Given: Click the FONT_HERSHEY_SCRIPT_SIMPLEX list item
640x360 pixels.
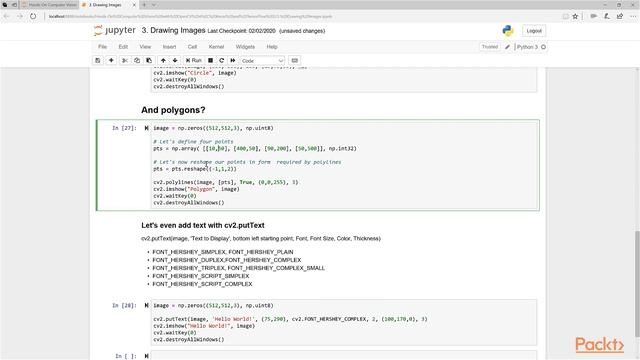Looking at the screenshot, I should click(x=200, y=276).
